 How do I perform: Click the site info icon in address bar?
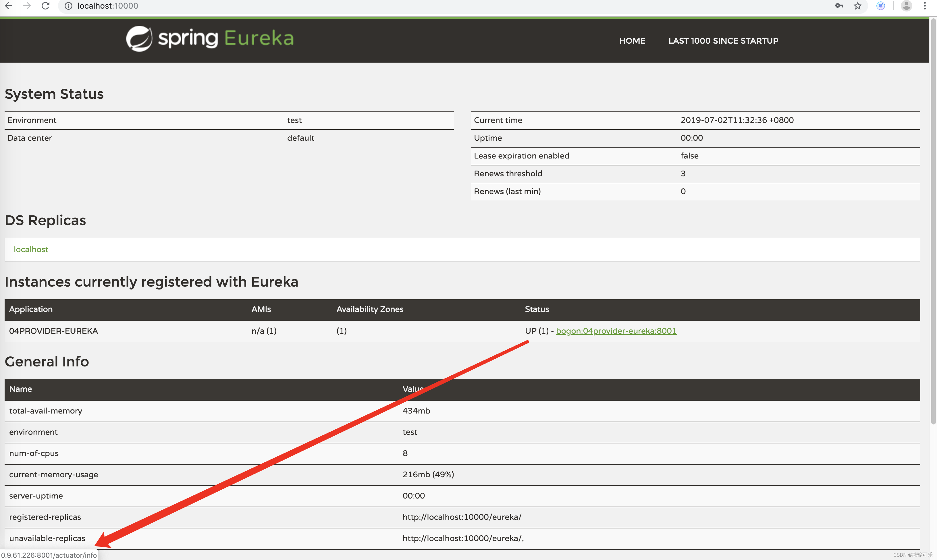coord(68,6)
